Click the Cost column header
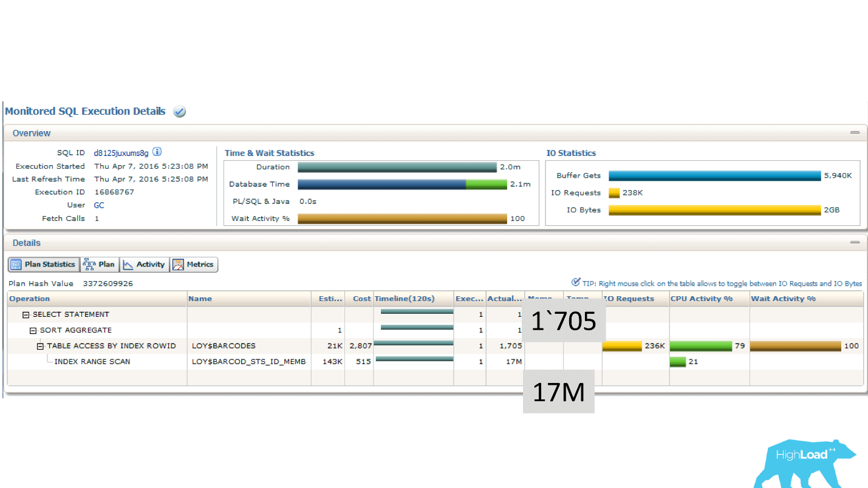This screenshot has height=488, width=868. (x=359, y=299)
